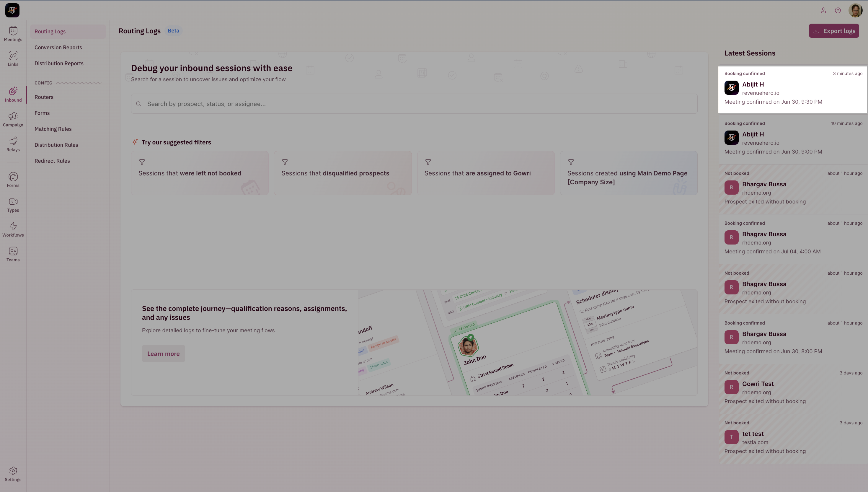This screenshot has width=868, height=492.
Task: Click avatar of Abijit H 10 minutes ago session
Action: click(732, 138)
